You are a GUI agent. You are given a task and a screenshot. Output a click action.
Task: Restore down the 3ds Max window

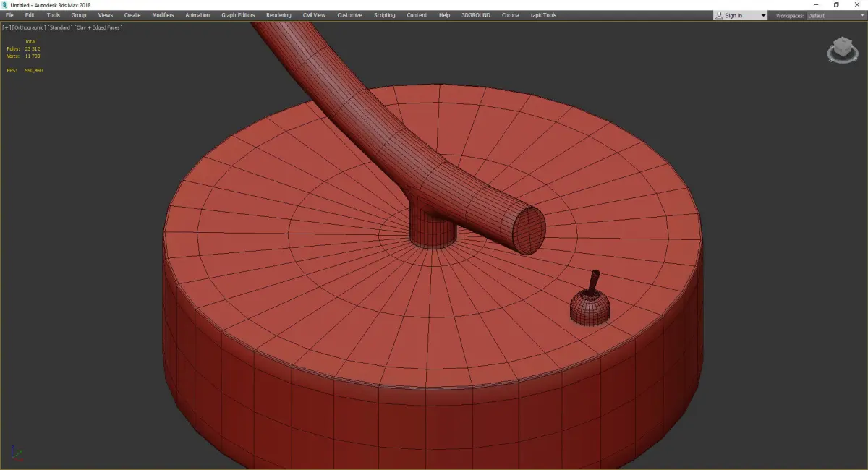(836, 5)
